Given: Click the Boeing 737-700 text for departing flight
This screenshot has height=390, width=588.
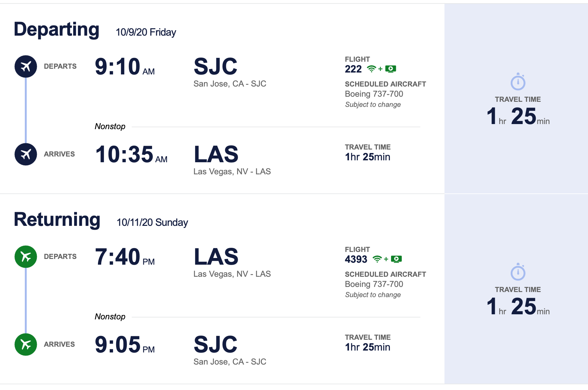Looking at the screenshot, I should [x=374, y=94].
